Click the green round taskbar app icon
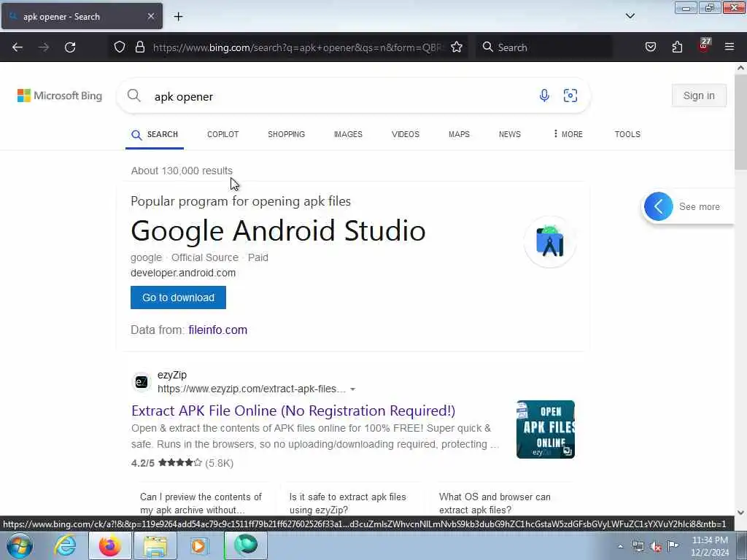 (x=245, y=545)
